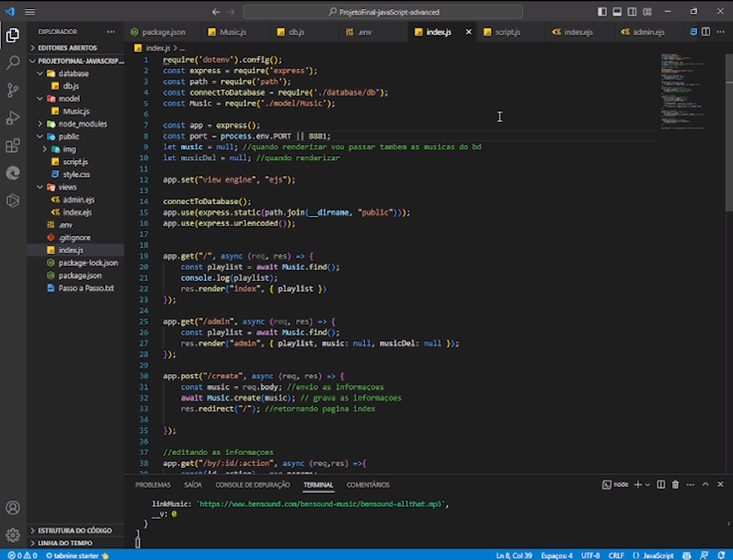The image size is (733, 560).
Task: Expand the node_modules folder
Action: [82, 124]
